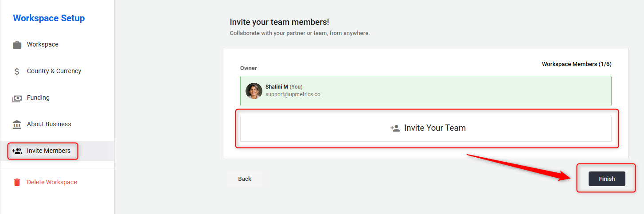Click the Funding cash icon

17,98
